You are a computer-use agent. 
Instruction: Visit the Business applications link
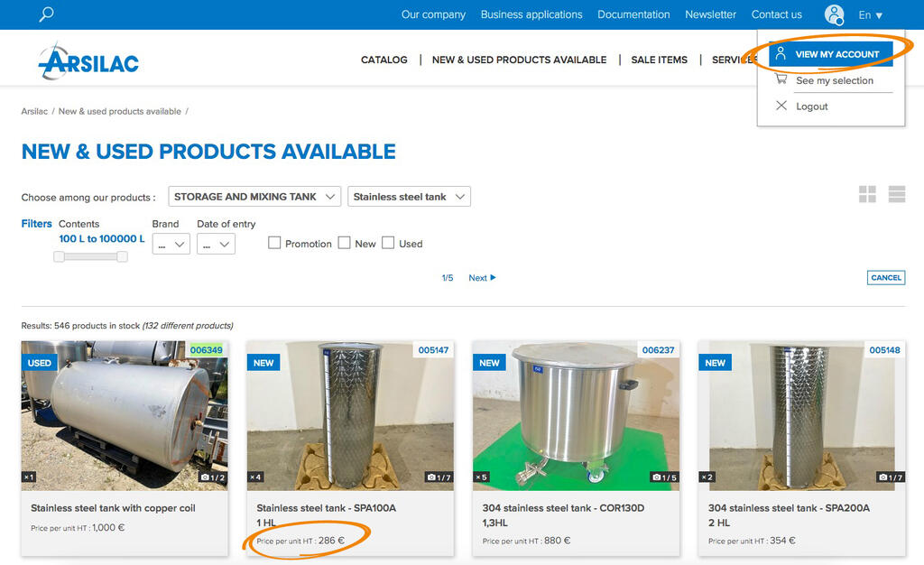click(531, 14)
